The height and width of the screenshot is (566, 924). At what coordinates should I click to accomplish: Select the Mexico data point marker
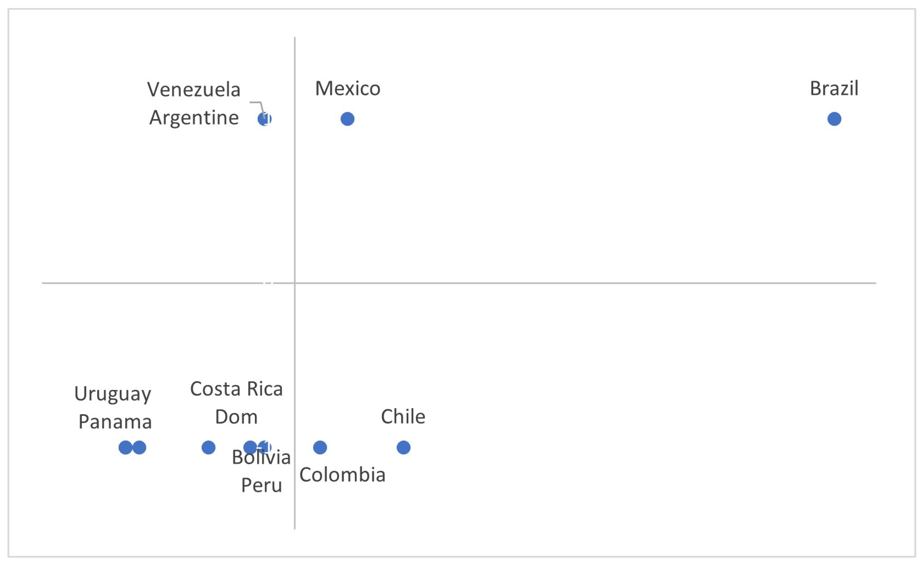pyautogui.click(x=348, y=119)
